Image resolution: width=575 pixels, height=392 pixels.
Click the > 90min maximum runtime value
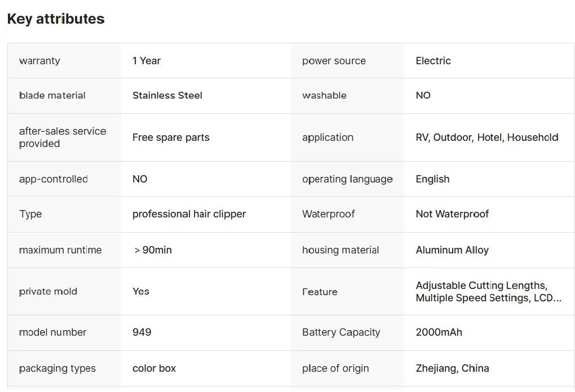[x=153, y=250]
